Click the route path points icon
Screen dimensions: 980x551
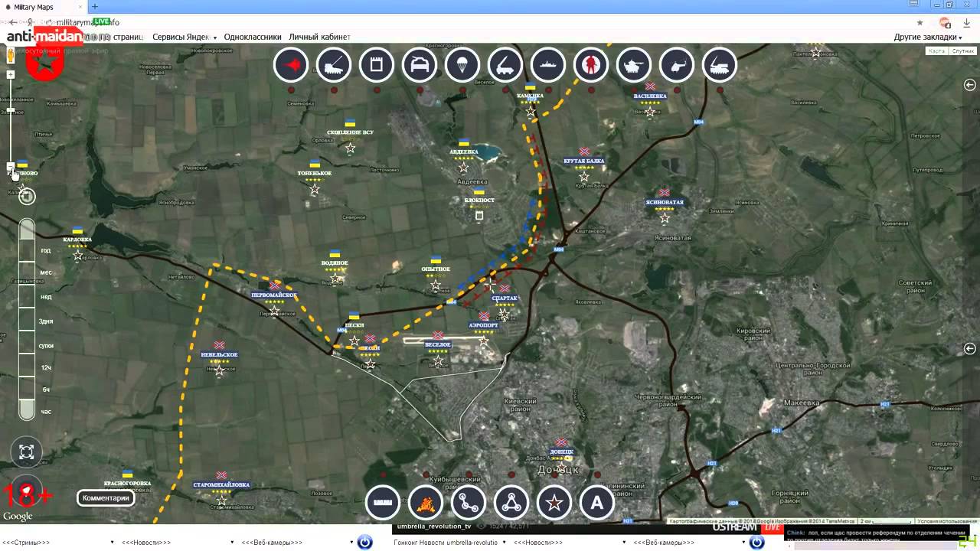469,503
